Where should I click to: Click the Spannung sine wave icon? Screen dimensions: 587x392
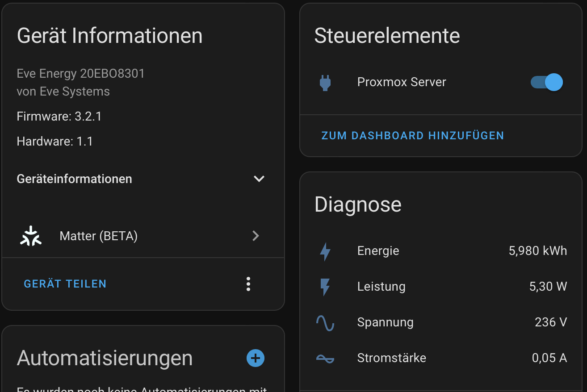pos(325,323)
